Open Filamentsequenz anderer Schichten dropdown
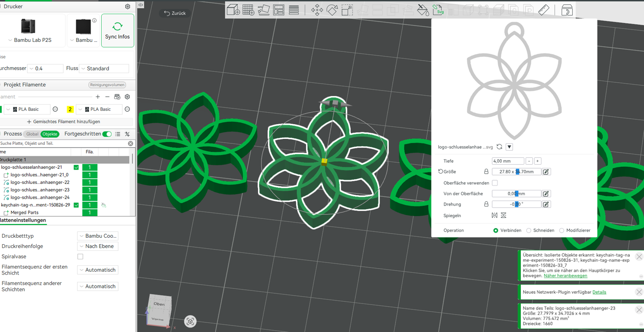 coord(98,286)
